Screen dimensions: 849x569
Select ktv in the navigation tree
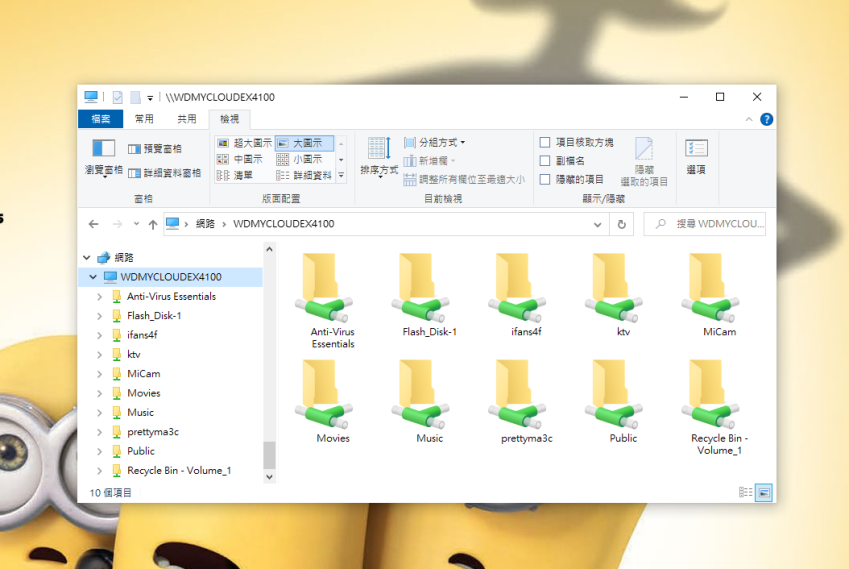tap(133, 355)
